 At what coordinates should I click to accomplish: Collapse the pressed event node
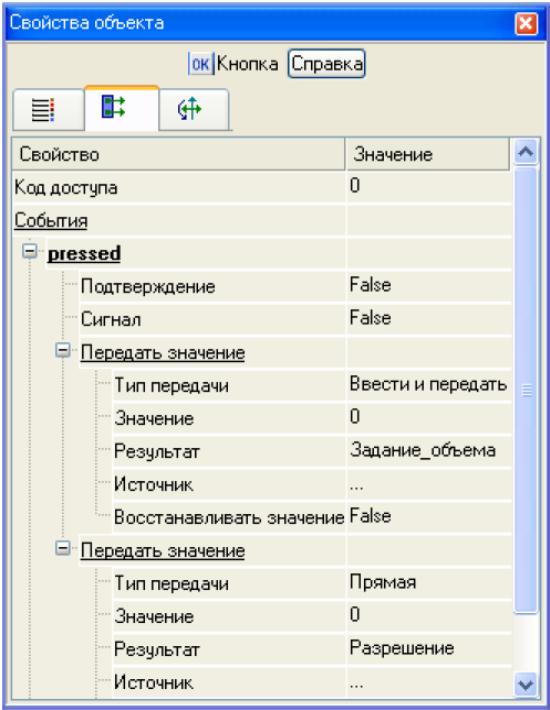coord(30,251)
